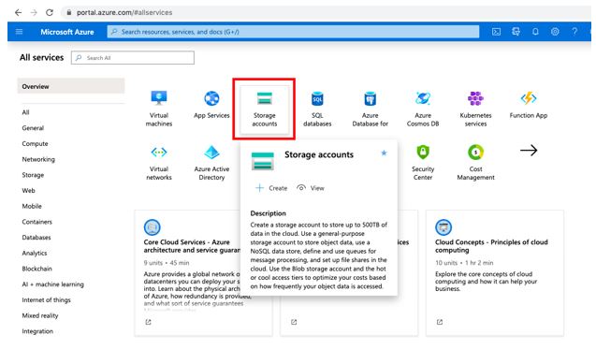596x364 pixels.
Task: Focus the Search All services field
Action: coord(133,58)
